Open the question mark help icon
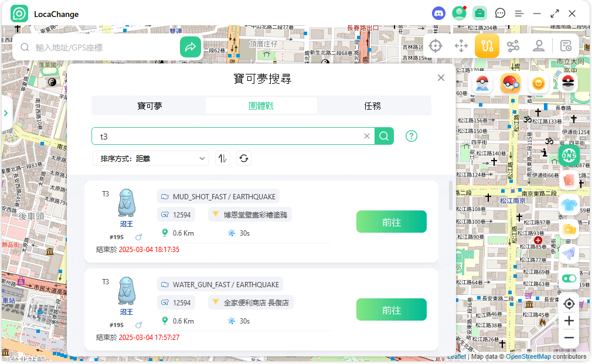This screenshot has height=364, width=592. pos(411,136)
